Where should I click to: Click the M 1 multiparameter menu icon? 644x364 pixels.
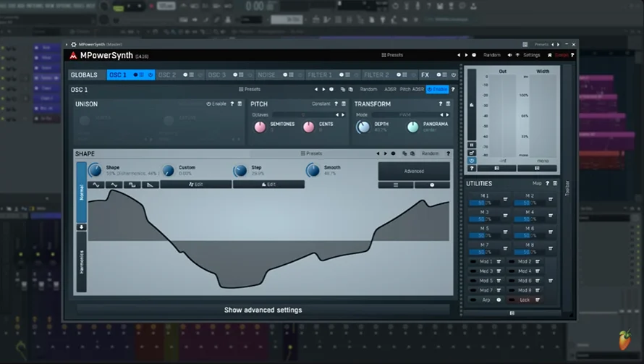[505, 199]
